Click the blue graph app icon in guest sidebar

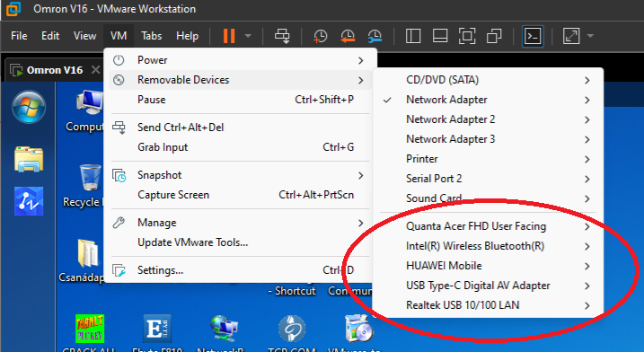click(x=29, y=201)
